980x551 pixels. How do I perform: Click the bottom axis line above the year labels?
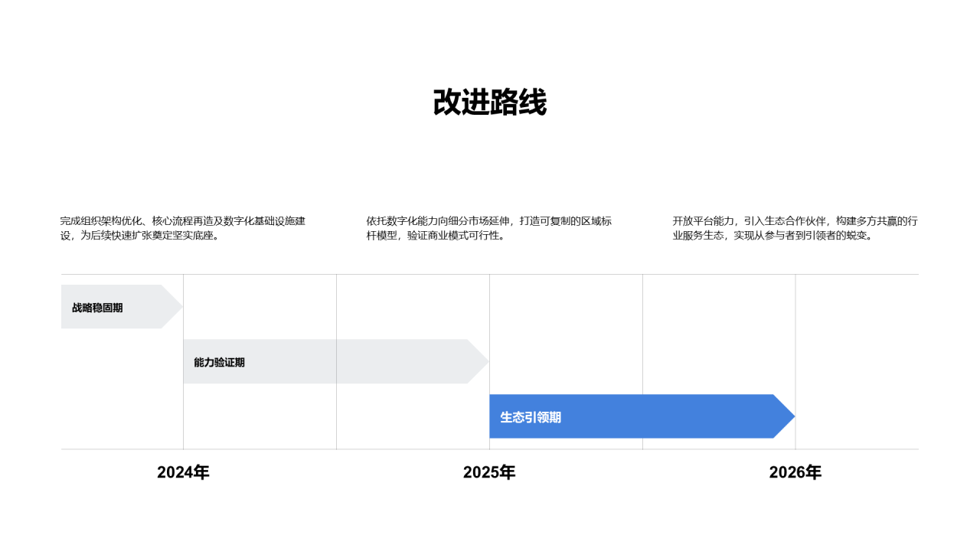click(490, 449)
